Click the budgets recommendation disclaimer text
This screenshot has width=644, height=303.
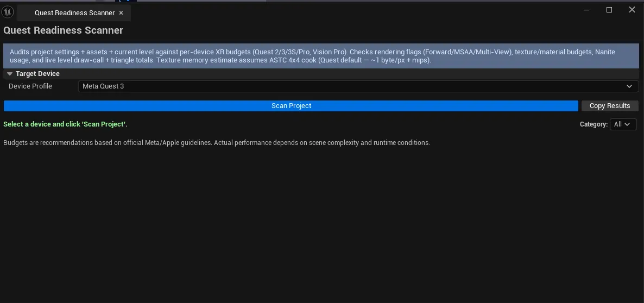(217, 143)
